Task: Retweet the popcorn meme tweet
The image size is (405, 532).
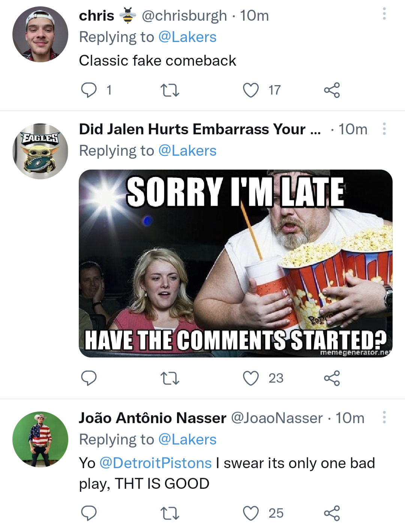Action: tap(169, 378)
